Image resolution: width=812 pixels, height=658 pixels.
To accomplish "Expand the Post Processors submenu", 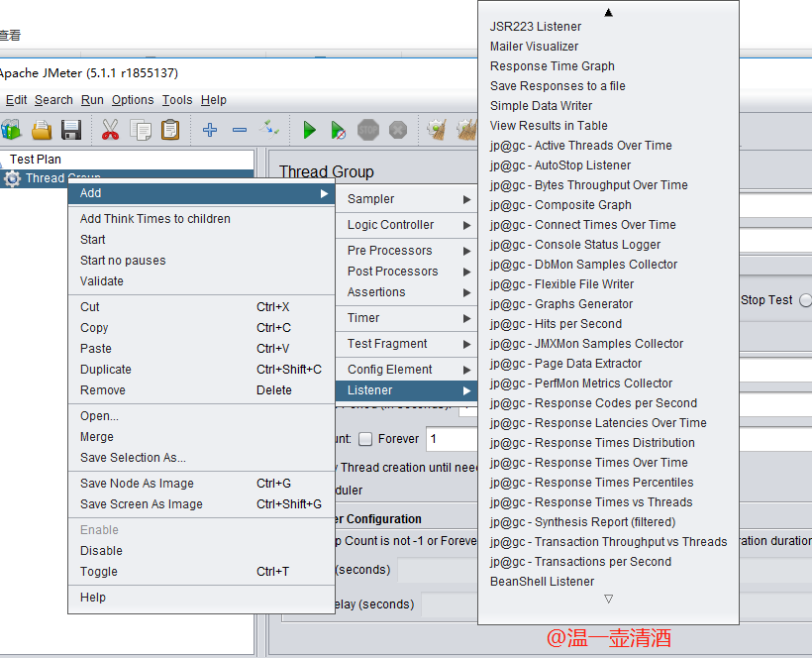I will click(407, 272).
